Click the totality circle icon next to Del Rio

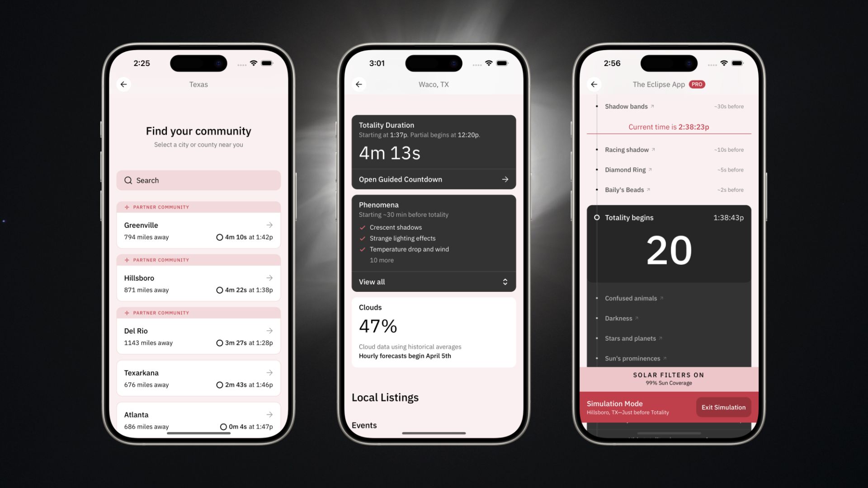pos(219,343)
